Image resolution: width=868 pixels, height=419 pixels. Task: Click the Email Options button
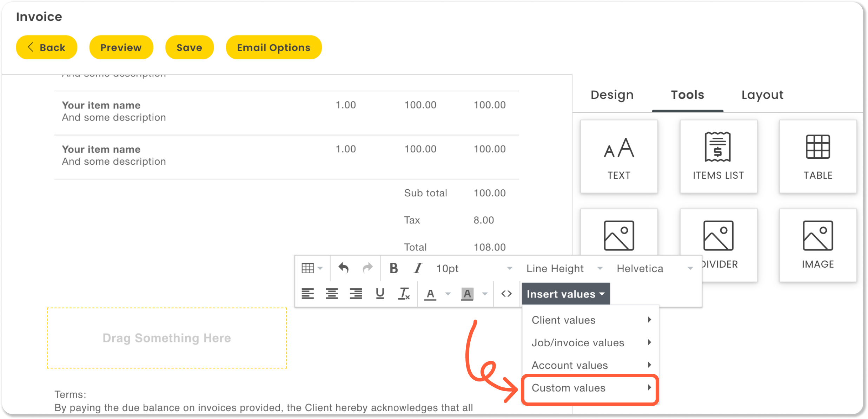(x=273, y=47)
